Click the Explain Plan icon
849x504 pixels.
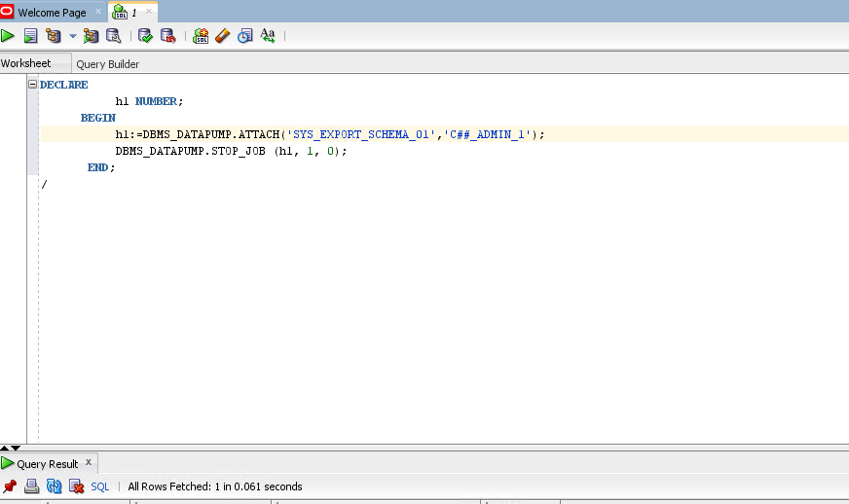coord(53,36)
